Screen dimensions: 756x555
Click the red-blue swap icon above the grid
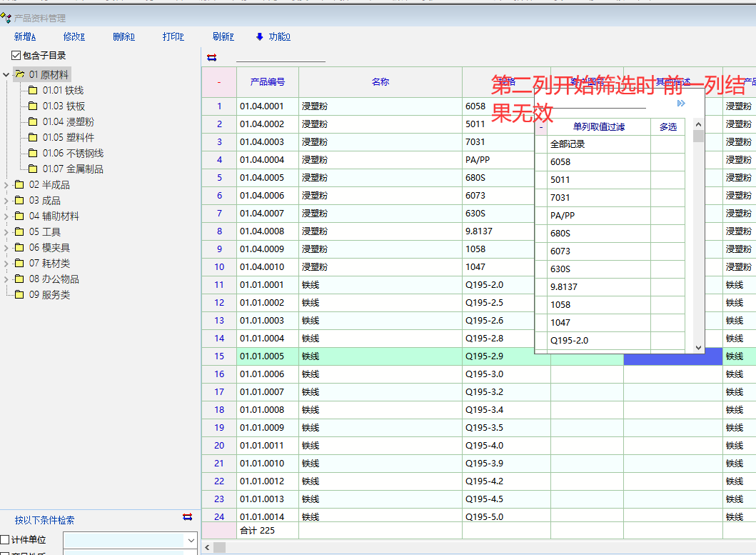(211, 58)
